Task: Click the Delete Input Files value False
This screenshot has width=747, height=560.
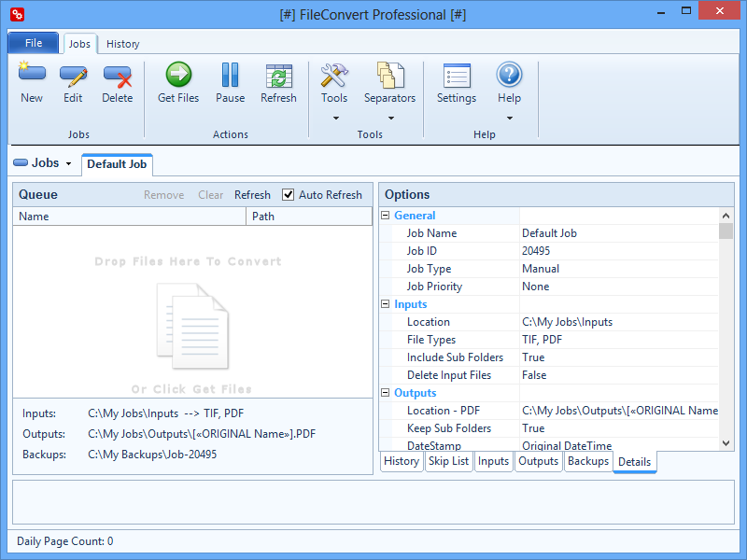Action: (x=534, y=375)
